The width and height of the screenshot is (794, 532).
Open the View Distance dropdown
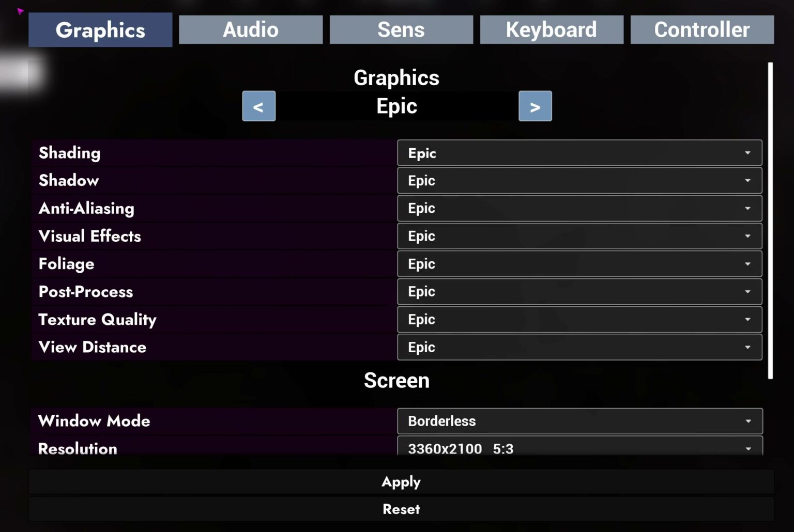point(579,347)
